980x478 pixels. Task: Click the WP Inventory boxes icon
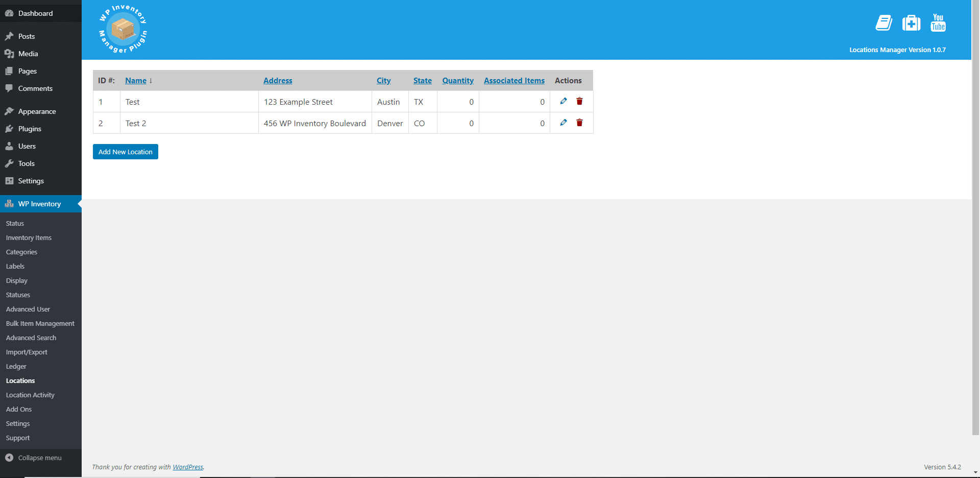click(x=9, y=204)
